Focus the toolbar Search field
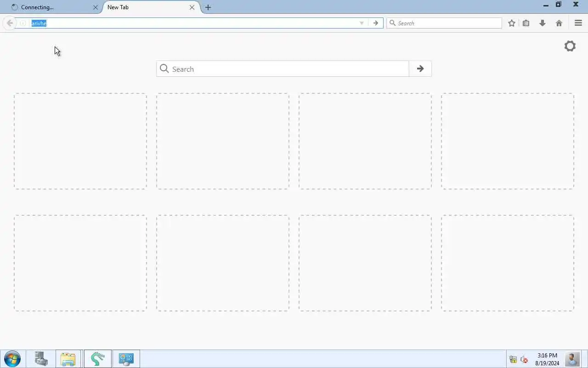The height and width of the screenshot is (368, 588). 444,23
